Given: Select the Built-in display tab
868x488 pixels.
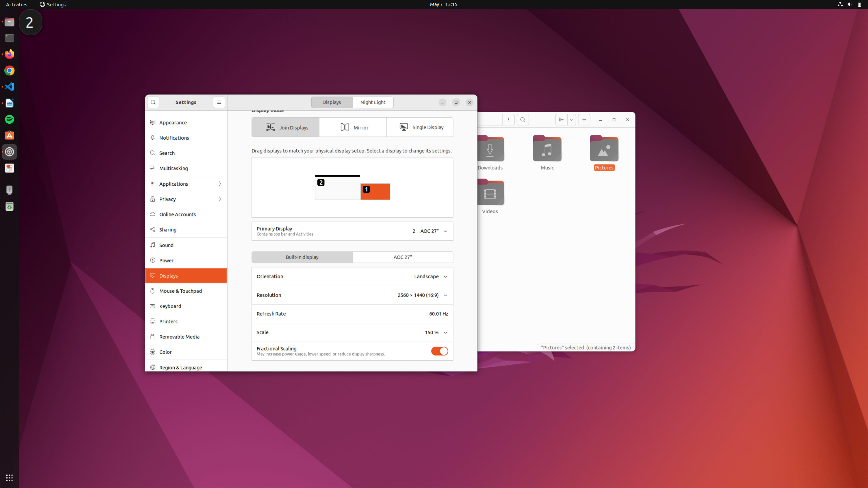Looking at the screenshot, I should pyautogui.click(x=302, y=257).
